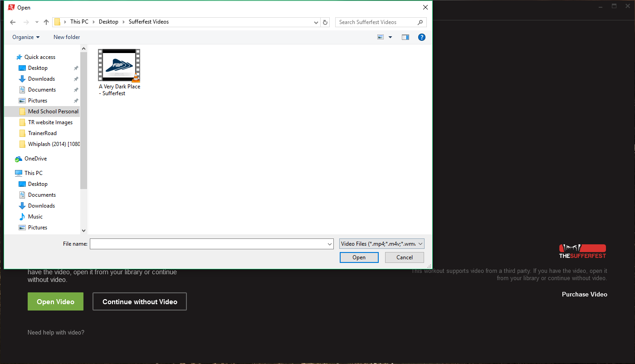The width and height of the screenshot is (635, 364).
Task: Select Downloads under This PC
Action: pyautogui.click(x=41, y=206)
